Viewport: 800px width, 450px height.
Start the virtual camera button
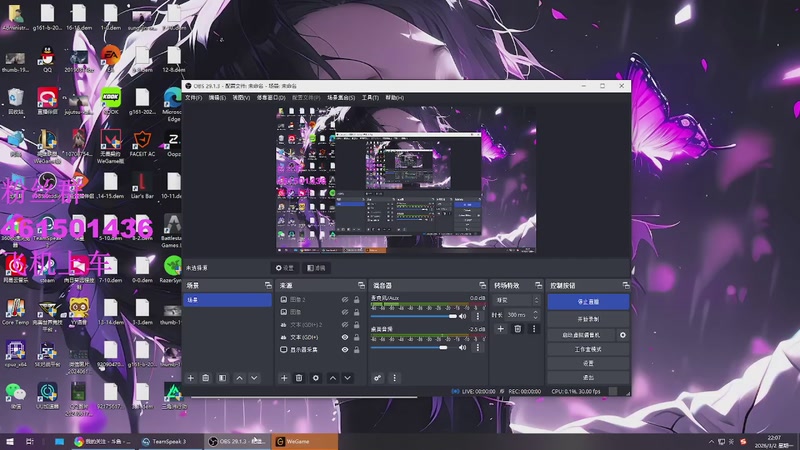(x=581, y=335)
